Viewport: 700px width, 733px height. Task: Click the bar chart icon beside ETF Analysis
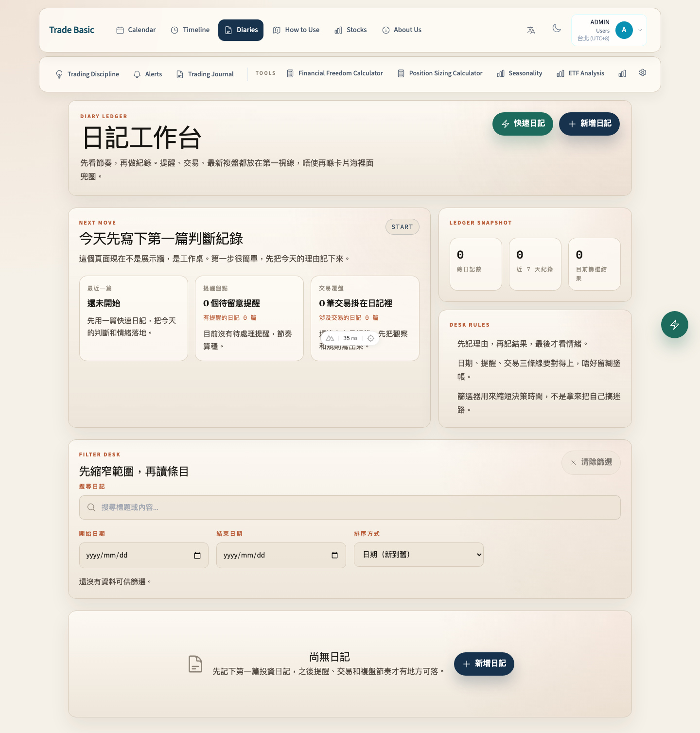tap(622, 73)
